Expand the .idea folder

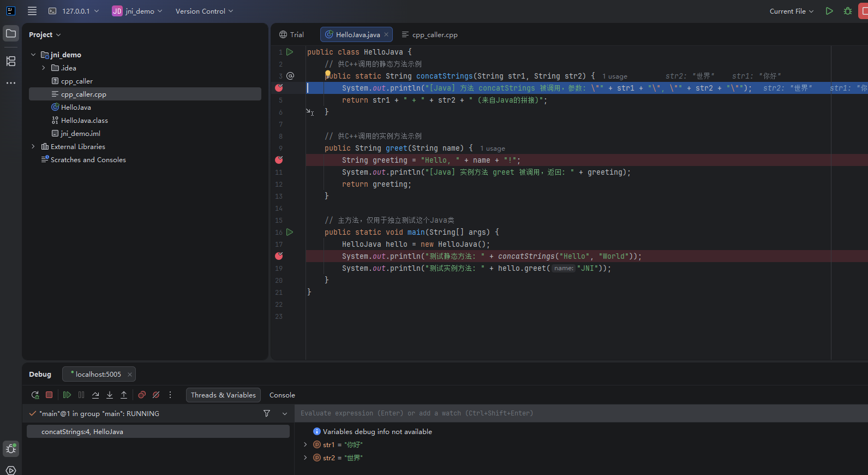coord(44,68)
